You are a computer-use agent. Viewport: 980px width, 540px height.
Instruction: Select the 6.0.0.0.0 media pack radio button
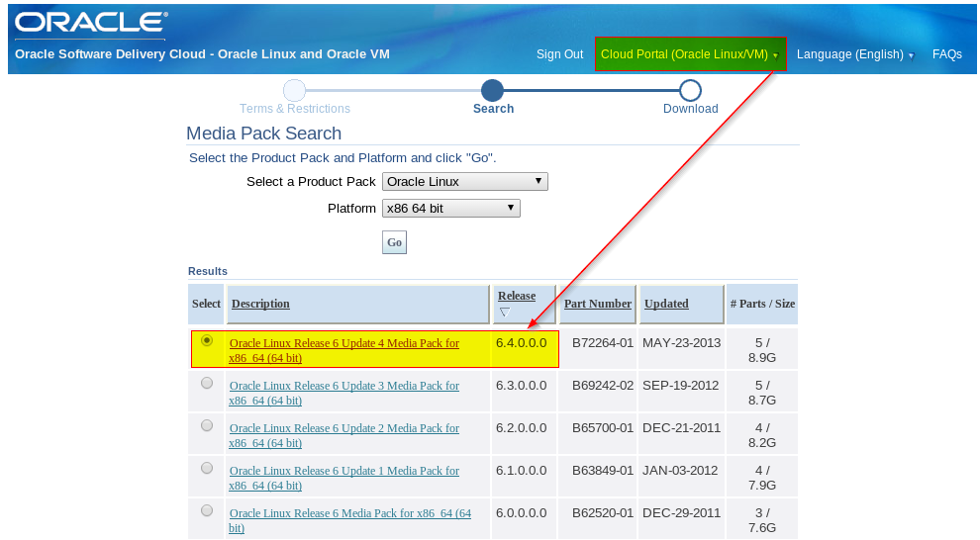pos(207,510)
